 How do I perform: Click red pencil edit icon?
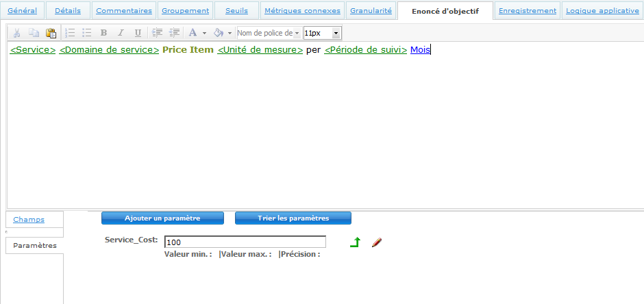coord(377,242)
